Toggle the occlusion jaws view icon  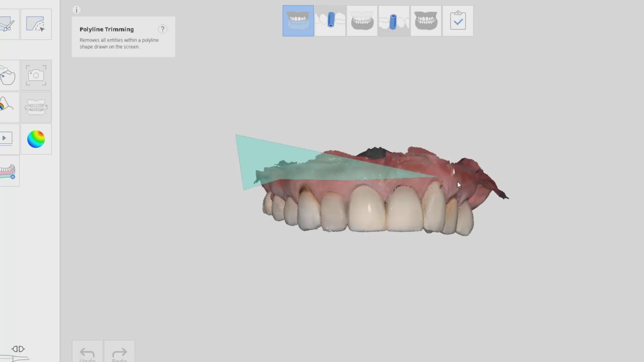click(x=36, y=107)
